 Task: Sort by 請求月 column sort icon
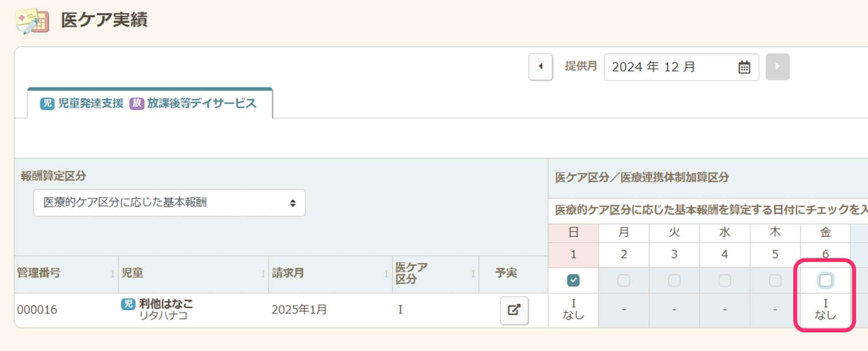[x=386, y=274]
